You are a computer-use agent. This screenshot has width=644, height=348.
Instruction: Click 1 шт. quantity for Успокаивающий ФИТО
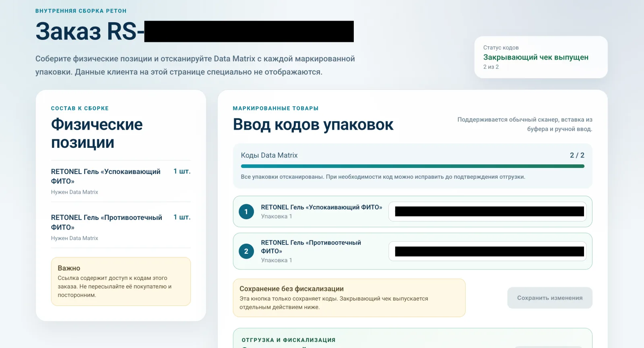182,171
